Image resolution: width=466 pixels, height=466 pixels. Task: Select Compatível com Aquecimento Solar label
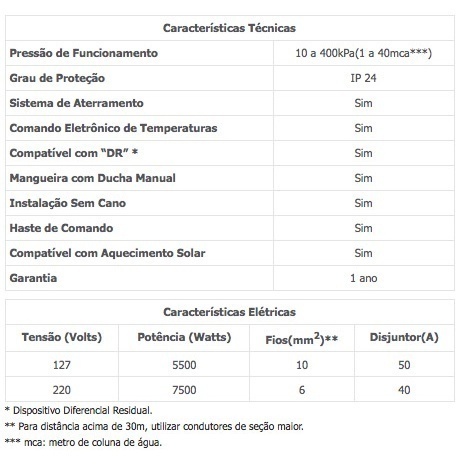pos(107,253)
